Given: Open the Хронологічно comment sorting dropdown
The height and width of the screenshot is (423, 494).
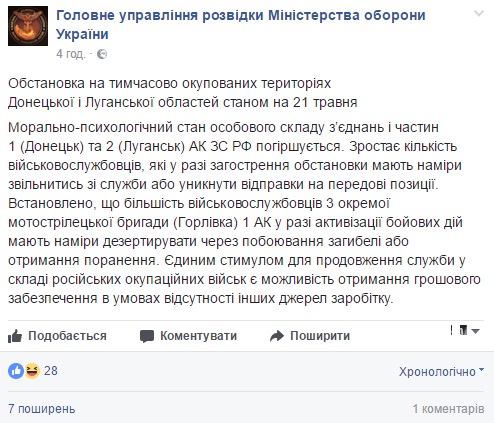Looking at the screenshot, I should (x=441, y=371).
